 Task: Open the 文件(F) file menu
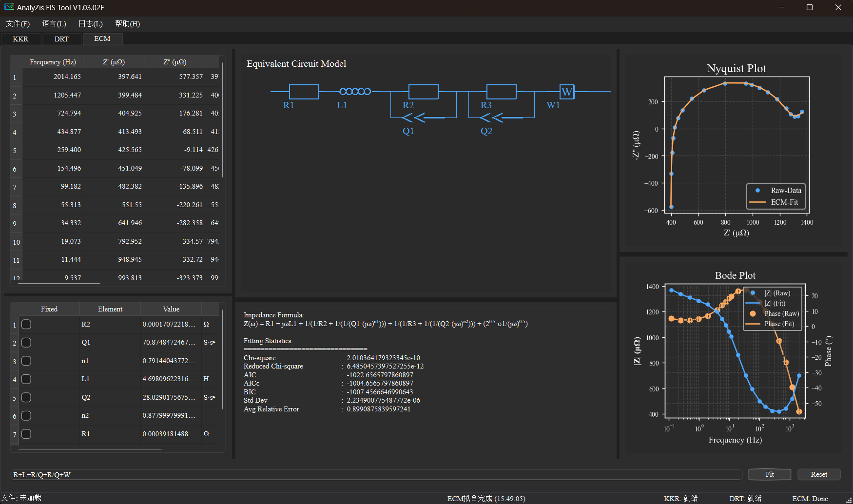[x=18, y=24]
